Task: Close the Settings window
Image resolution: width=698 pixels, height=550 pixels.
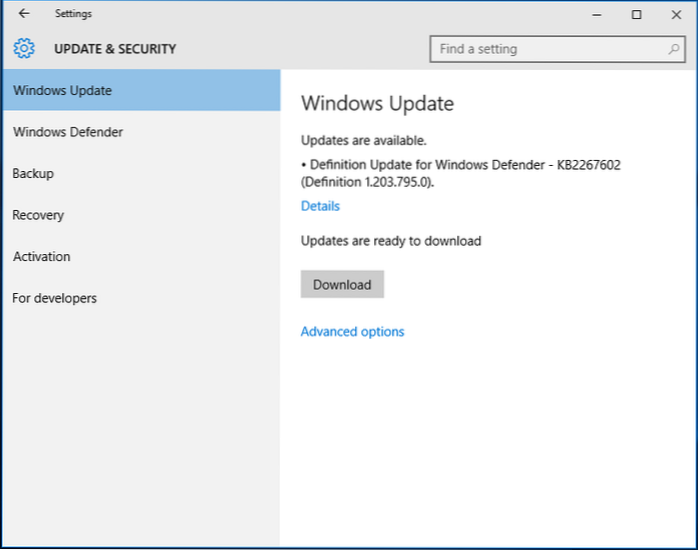Action: click(676, 14)
